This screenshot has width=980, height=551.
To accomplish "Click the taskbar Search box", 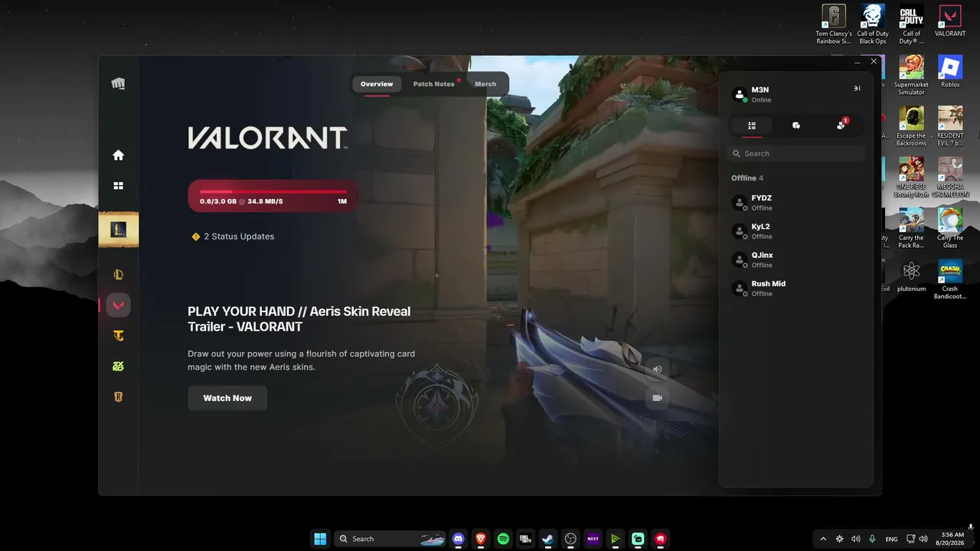I will pos(391,539).
